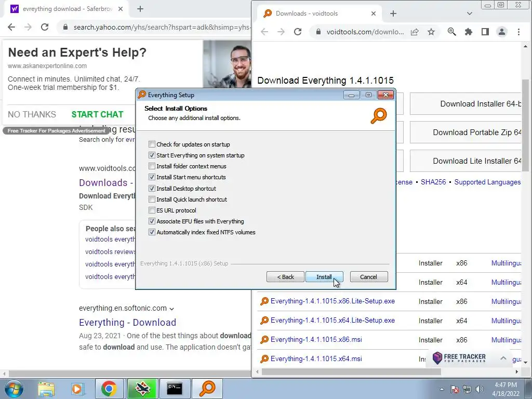
Task: Expand everything.en.softonic.com dropdown arrow
Action: pos(171,309)
